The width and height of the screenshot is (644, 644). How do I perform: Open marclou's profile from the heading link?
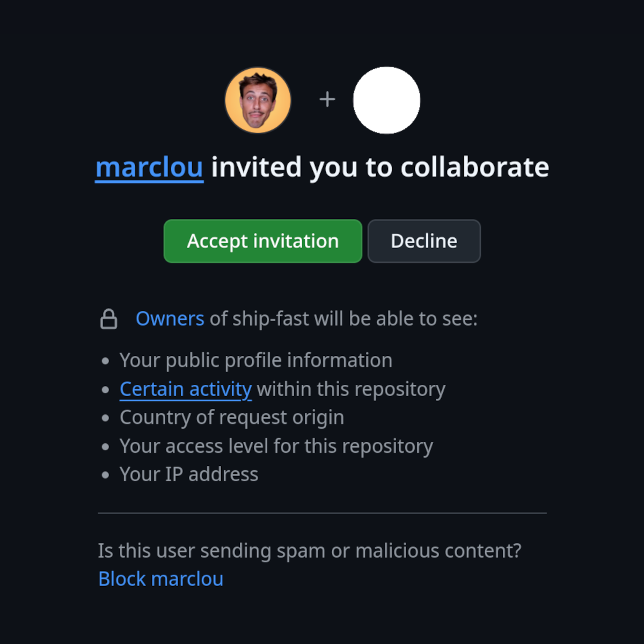point(149,167)
